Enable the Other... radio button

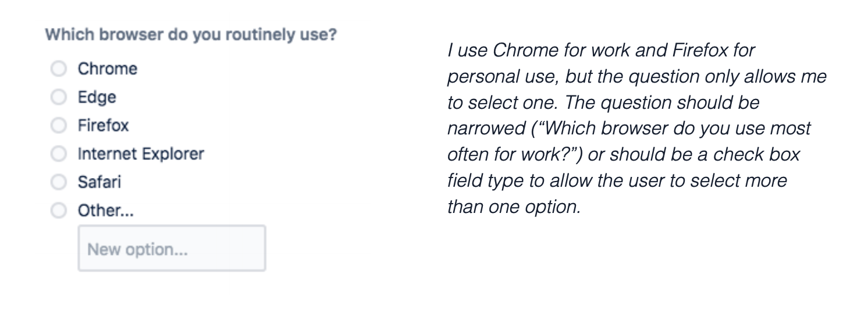[x=59, y=211]
